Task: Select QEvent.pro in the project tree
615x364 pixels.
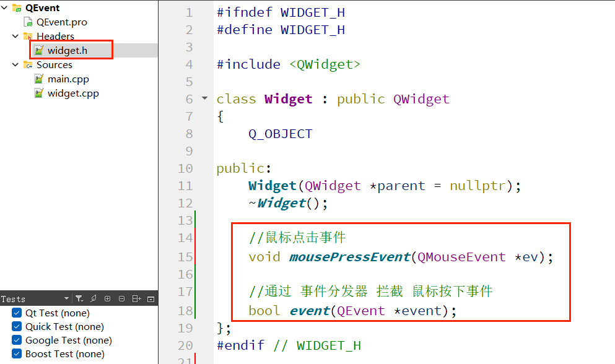Action: click(x=61, y=22)
